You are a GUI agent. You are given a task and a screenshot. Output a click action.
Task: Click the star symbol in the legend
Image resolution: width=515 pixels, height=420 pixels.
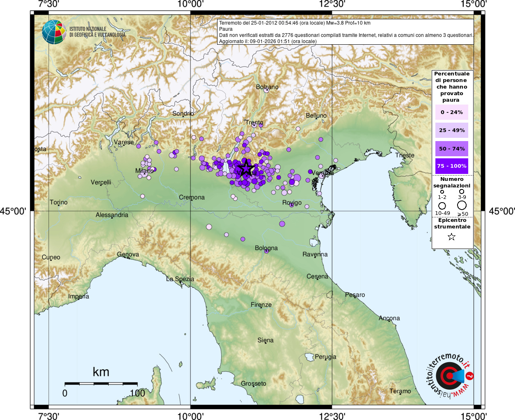click(x=451, y=237)
